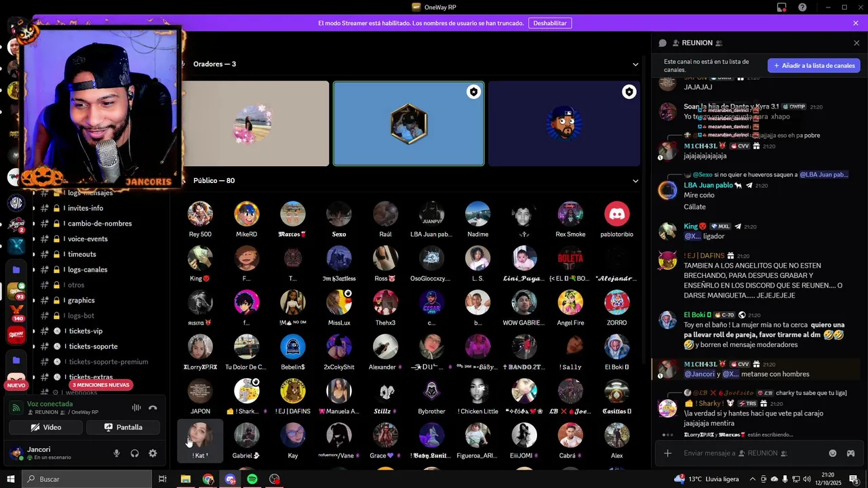Click Añadir a la lista de canales

[x=814, y=66]
